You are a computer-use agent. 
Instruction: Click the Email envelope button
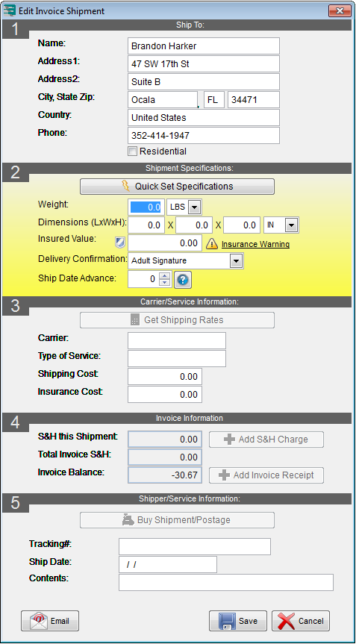coord(50,621)
